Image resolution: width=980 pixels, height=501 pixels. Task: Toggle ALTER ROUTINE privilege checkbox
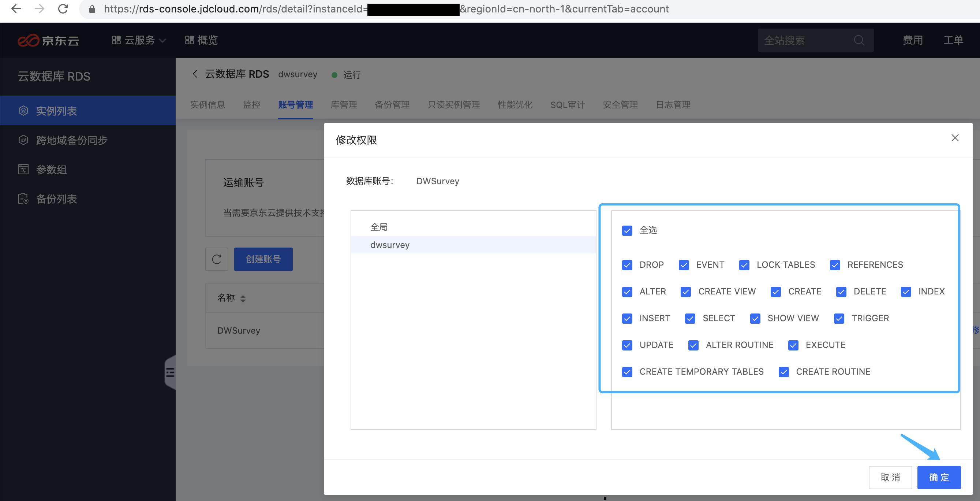tap(693, 345)
